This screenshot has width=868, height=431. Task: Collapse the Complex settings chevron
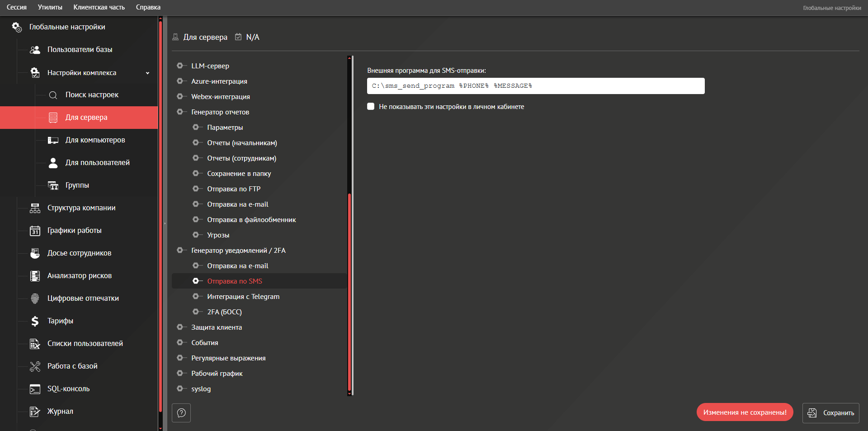(147, 73)
